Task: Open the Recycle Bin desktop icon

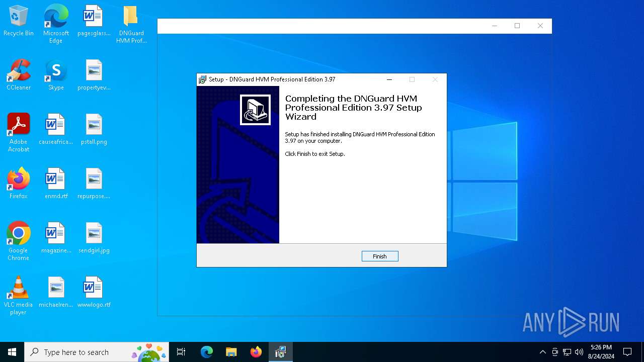Action: click(x=19, y=21)
